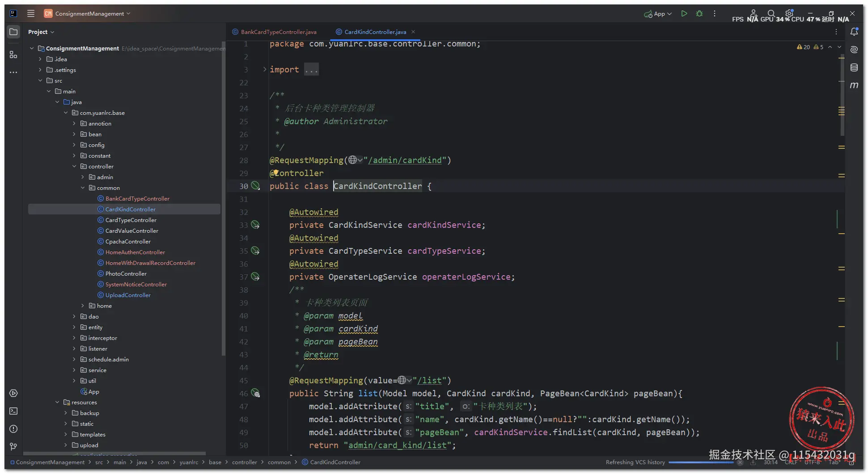The height and width of the screenshot is (474, 868).
Task: Expand the home package
Action: 83,306
